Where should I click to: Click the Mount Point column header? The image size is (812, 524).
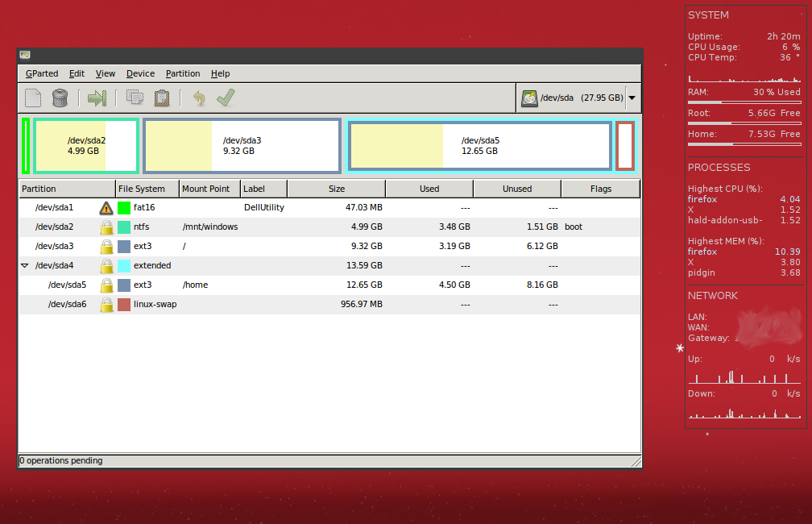point(209,188)
